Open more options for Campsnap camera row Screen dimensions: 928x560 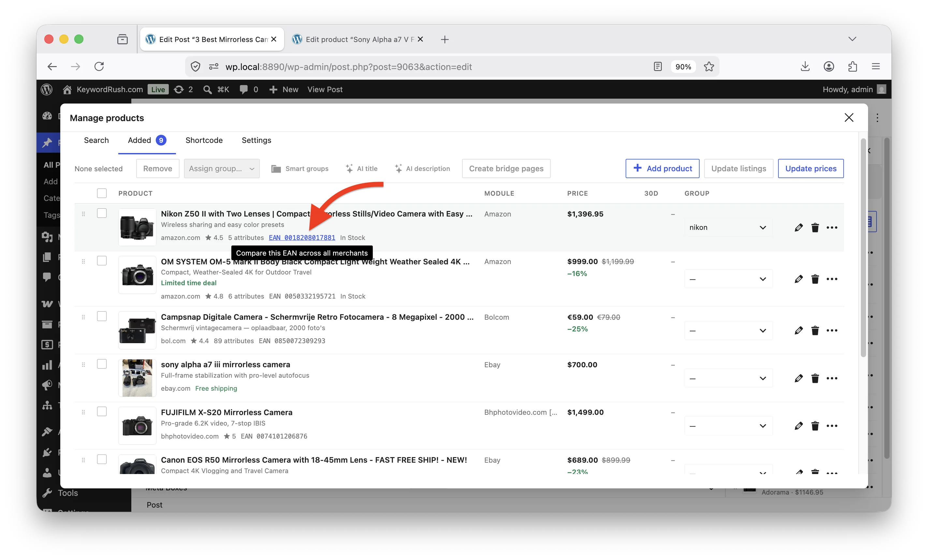pos(832,330)
